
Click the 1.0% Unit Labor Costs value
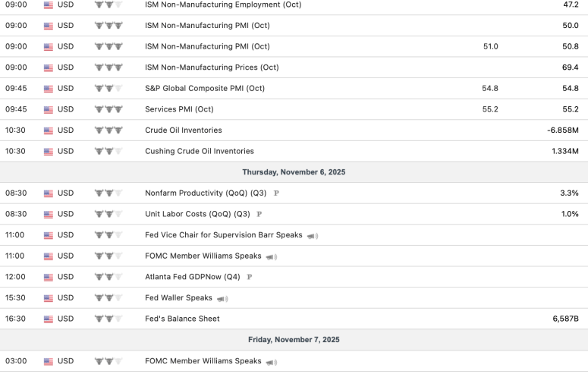570,214
